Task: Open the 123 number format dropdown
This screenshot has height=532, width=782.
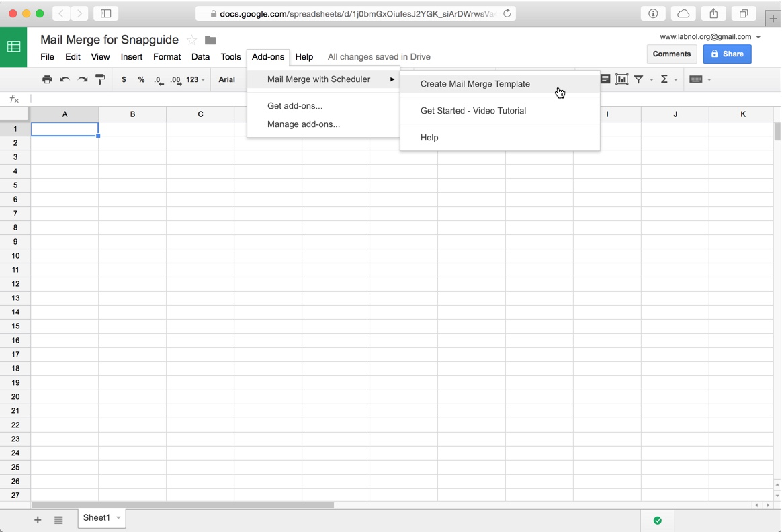Action: (195, 79)
